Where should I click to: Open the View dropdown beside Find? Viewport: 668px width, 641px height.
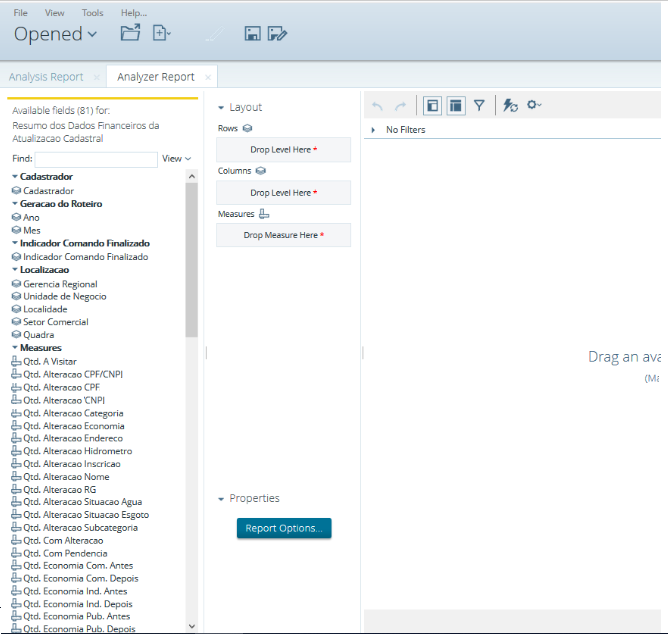(176, 159)
